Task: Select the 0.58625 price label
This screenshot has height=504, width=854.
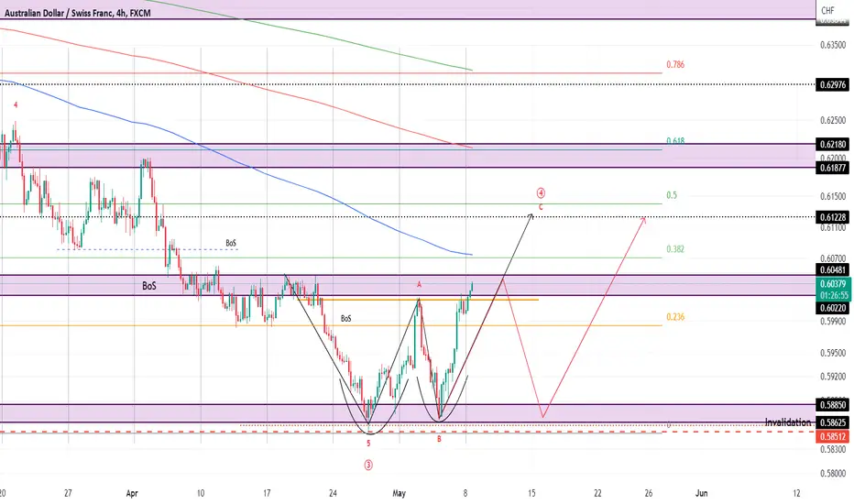Action: point(833,422)
